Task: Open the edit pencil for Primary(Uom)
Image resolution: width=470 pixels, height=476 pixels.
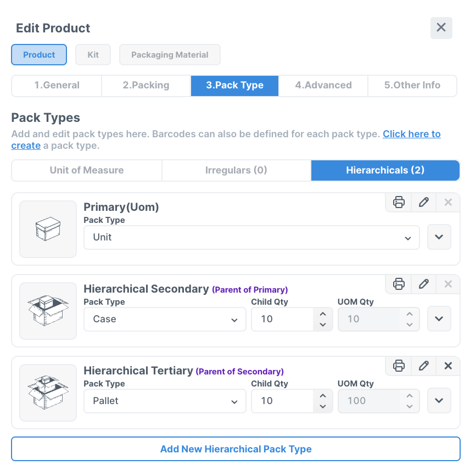Action: pyautogui.click(x=423, y=202)
